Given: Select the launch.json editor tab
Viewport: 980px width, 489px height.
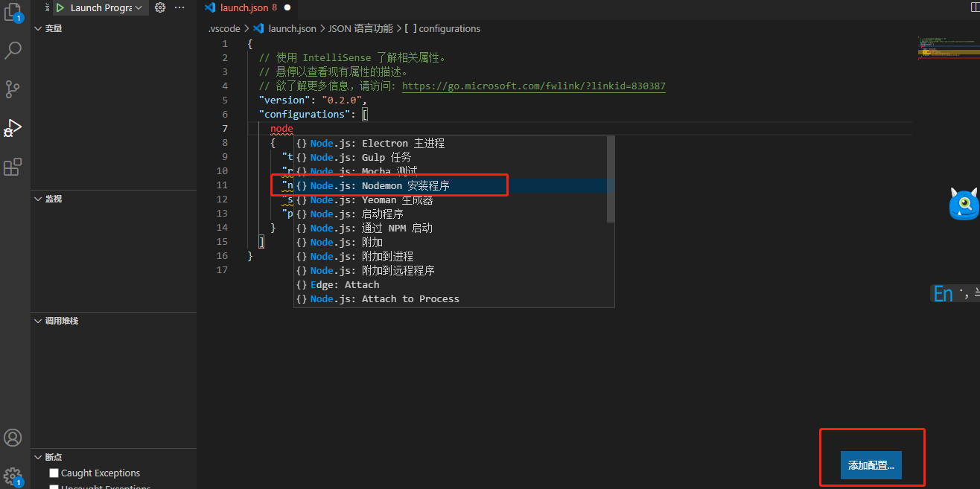Looking at the screenshot, I should coord(246,7).
